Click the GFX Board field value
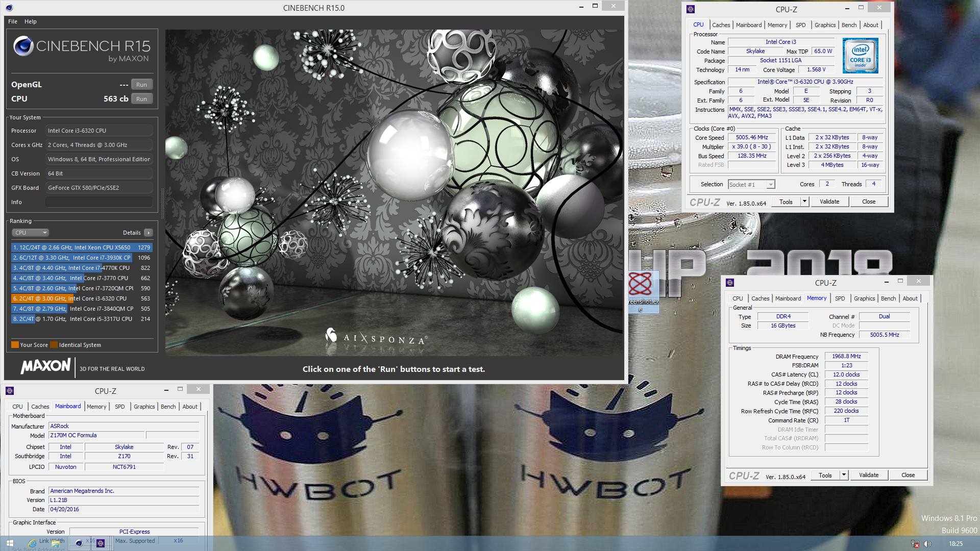The width and height of the screenshot is (980, 551). (99, 188)
